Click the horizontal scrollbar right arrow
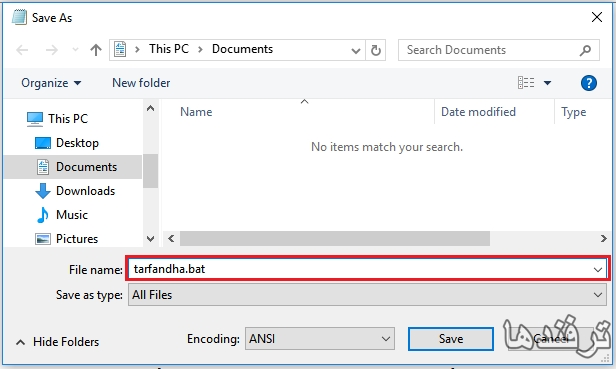Screen dimensions: 616x369 (603, 239)
